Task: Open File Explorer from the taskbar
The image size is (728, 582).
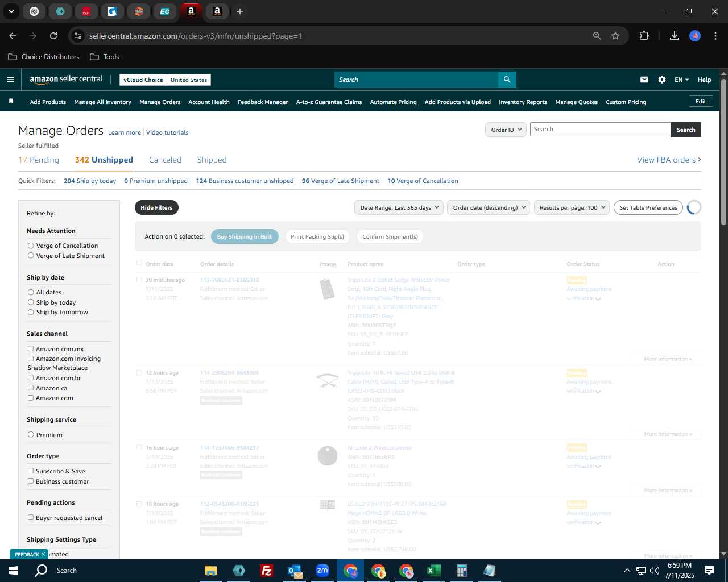Action: [x=211, y=571]
